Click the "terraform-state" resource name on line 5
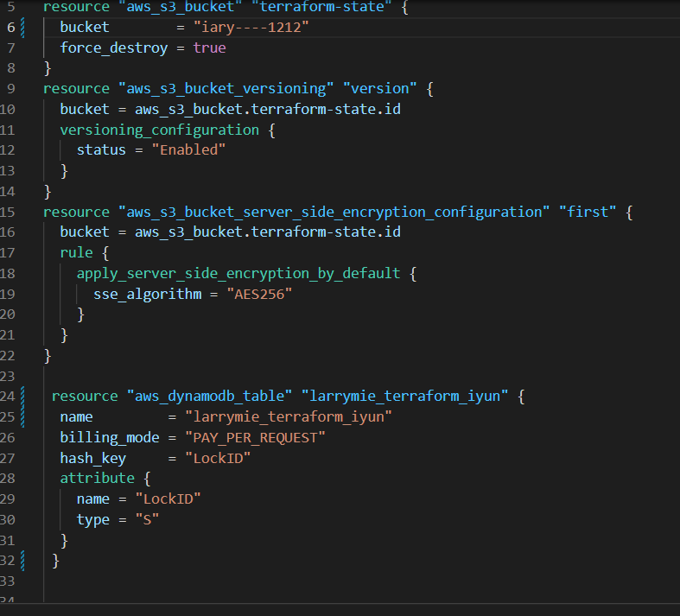680x616 pixels. point(321,7)
